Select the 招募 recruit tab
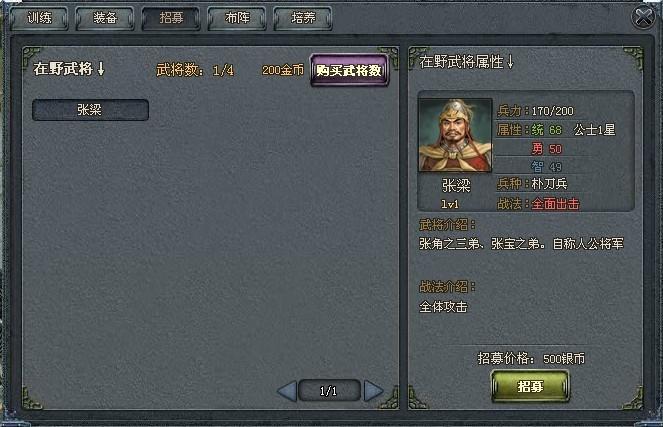The width and height of the screenshot is (663, 427). (x=171, y=18)
